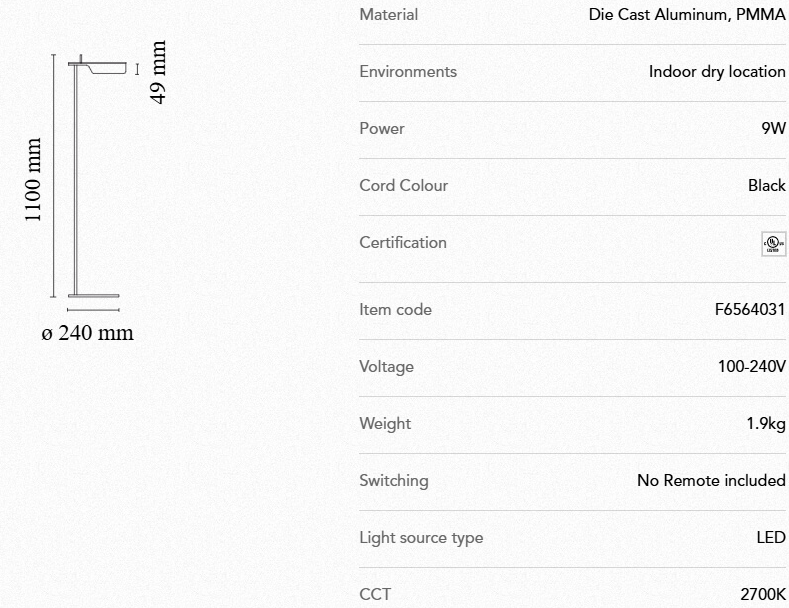The image size is (789, 608).
Task: Select the 49 mm head thickness label
Action: (157, 71)
